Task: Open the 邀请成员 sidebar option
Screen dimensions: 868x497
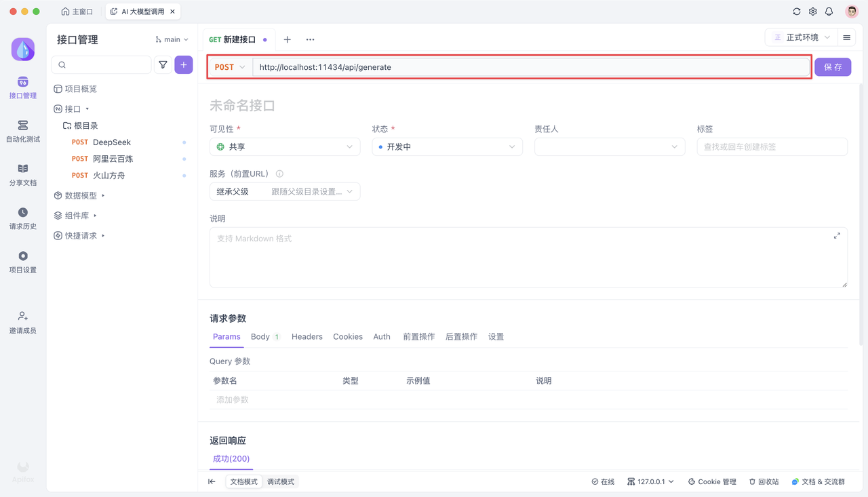Action: click(23, 323)
